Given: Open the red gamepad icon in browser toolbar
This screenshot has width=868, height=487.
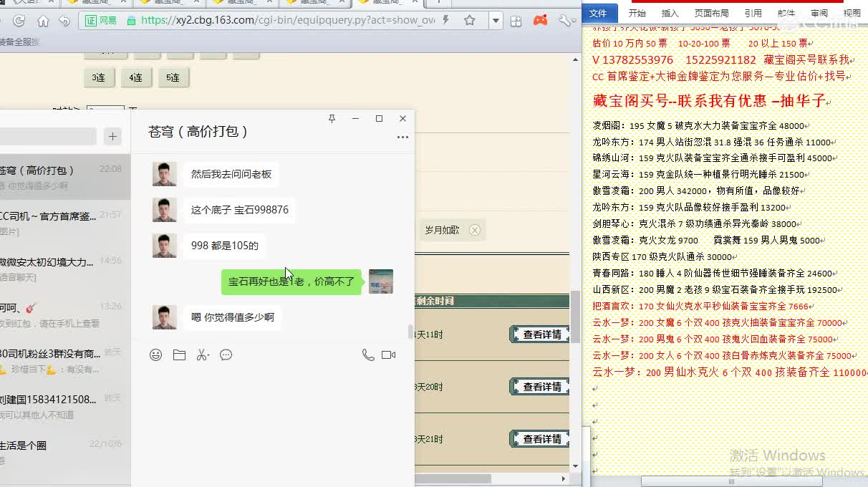Looking at the screenshot, I should 541,21.
